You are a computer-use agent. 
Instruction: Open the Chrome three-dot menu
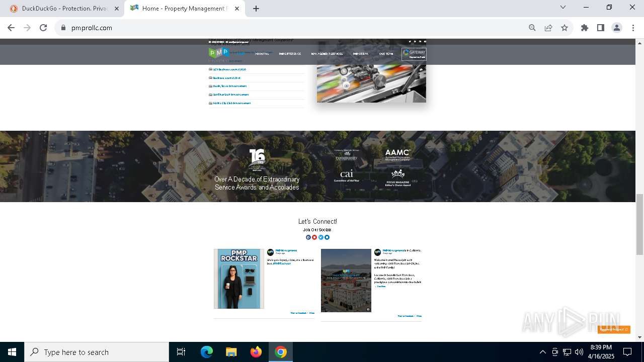633,28
